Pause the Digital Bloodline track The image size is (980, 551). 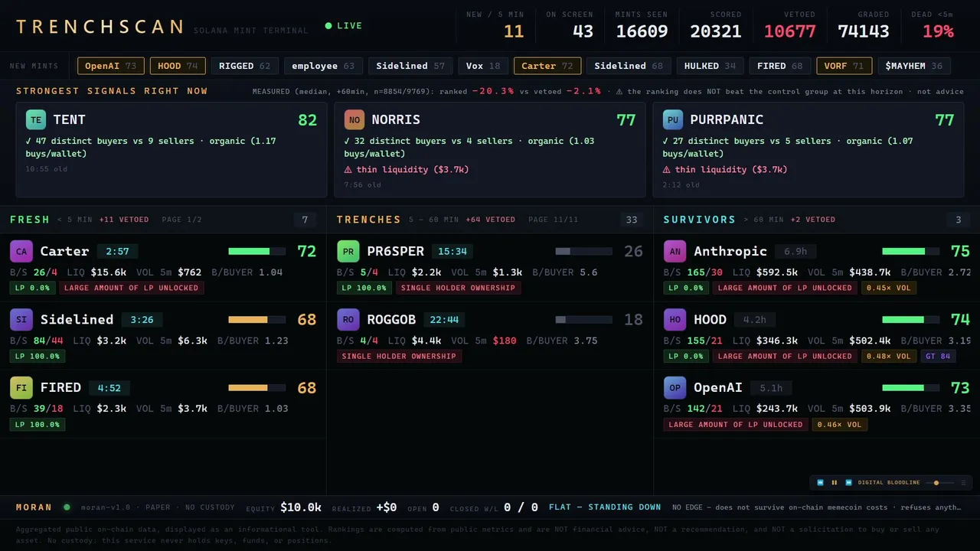[x=835, y=483]
